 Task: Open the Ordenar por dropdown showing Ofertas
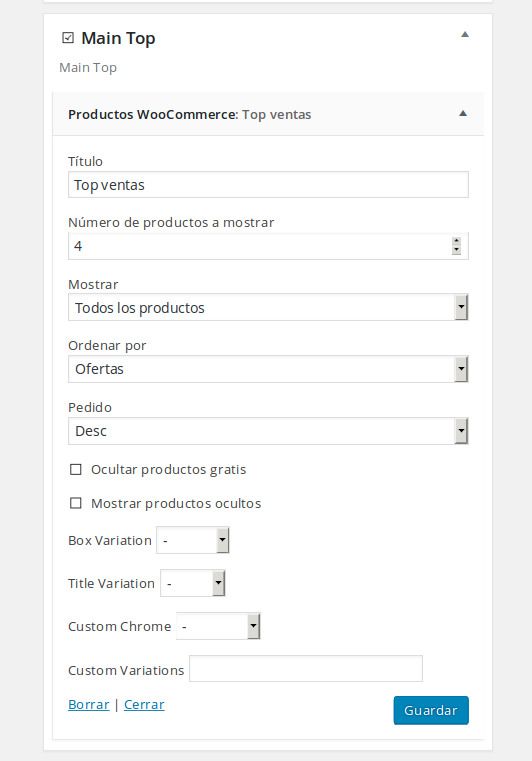tap(268, 369)
